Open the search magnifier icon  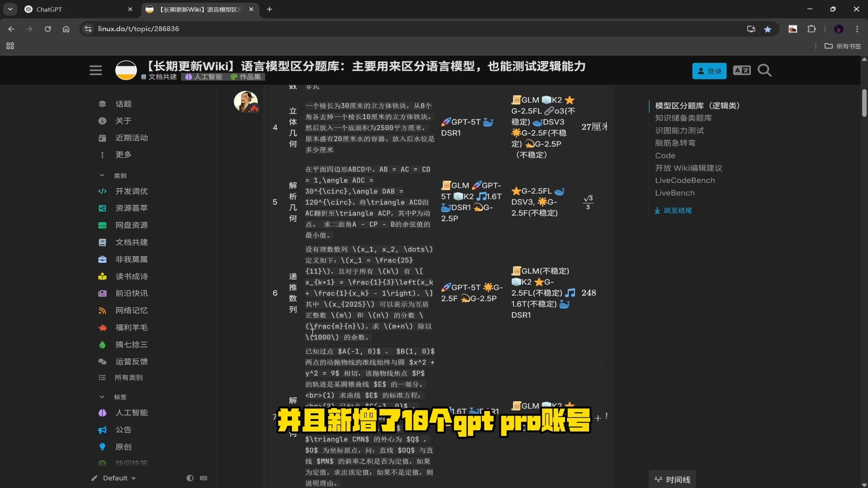click(764, 70)
